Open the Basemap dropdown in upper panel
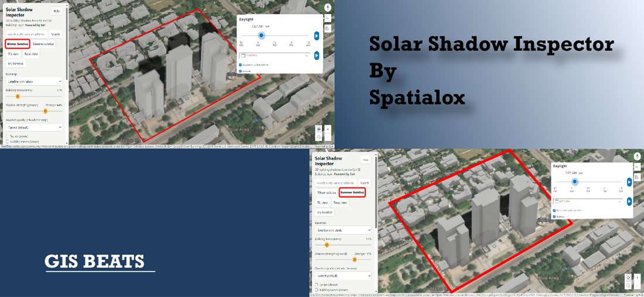Viewport: 644px width, 297px height. 34,82
